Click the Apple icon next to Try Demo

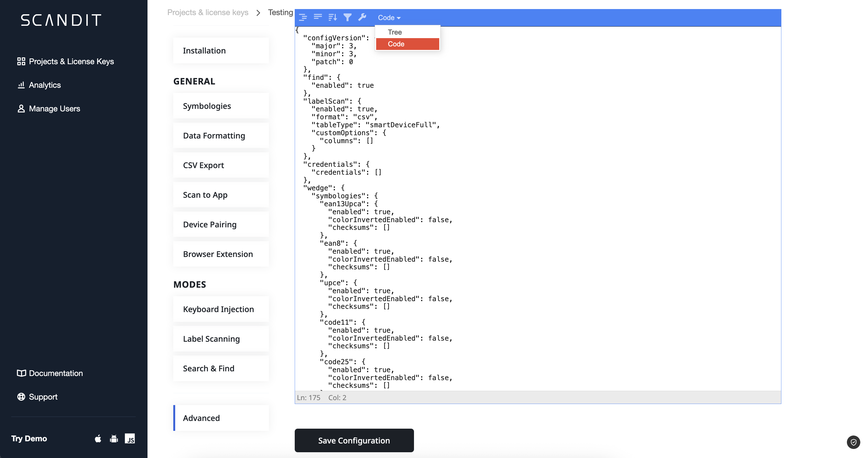tap(98, 439)
